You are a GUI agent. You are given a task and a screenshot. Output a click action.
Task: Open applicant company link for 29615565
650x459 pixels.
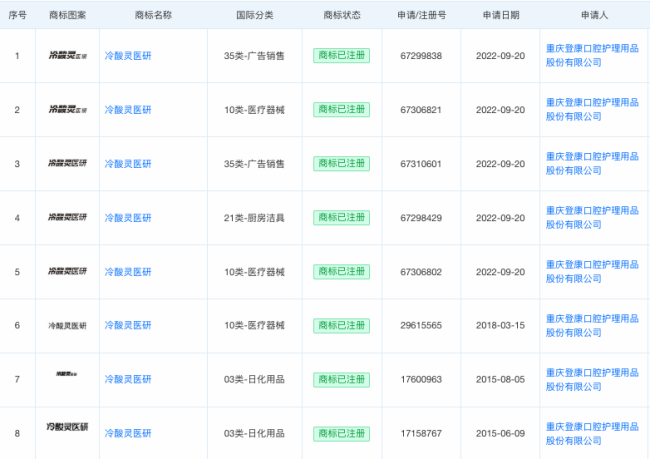pos(592,325)
